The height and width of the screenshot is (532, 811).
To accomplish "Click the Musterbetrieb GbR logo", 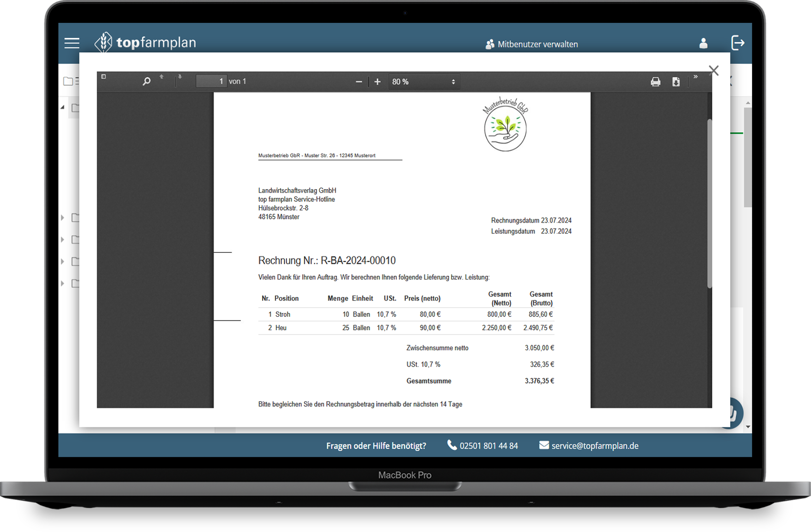I will coord(505,124).
